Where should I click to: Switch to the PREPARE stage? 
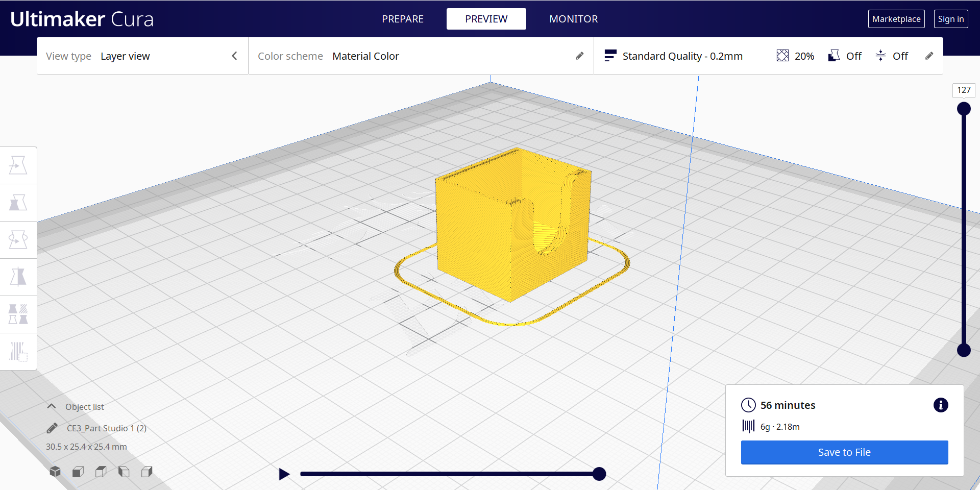pyautogui.click(x=403, y=19)
